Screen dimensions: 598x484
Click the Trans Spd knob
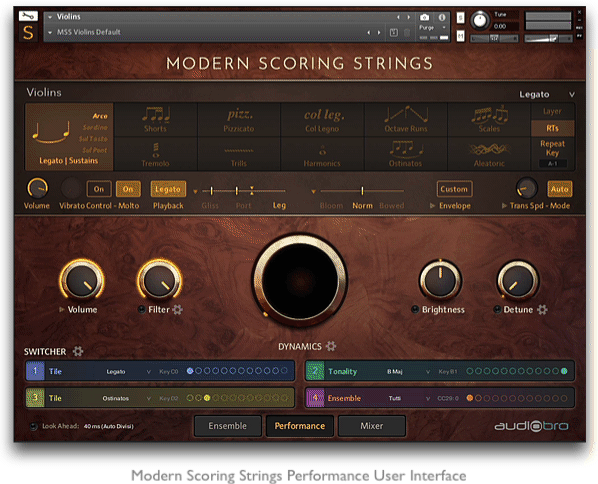coord(527,188)
